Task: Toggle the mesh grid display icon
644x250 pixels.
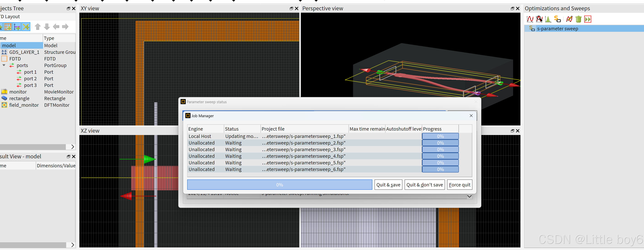Action: [x=8, y=27]
